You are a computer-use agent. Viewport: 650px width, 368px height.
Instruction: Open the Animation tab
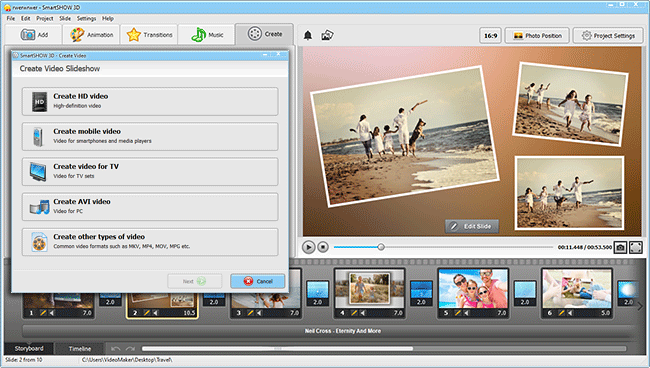91,35
